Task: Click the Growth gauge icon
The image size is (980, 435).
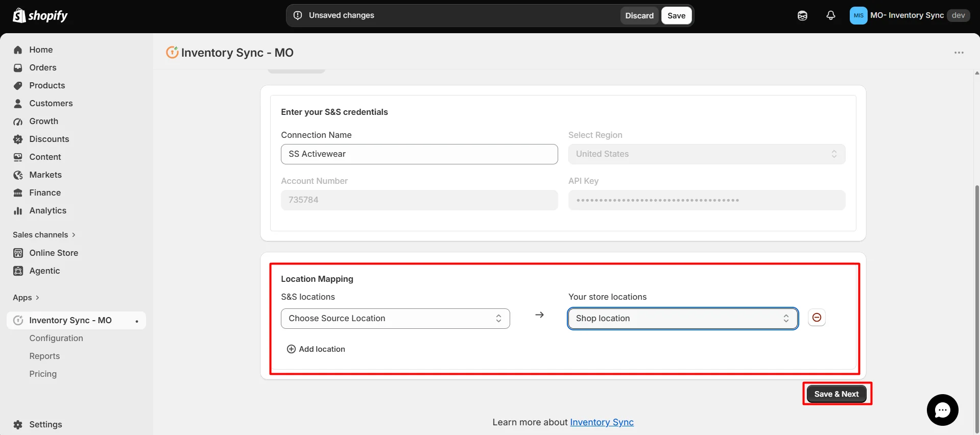Action: pos(18,122)
